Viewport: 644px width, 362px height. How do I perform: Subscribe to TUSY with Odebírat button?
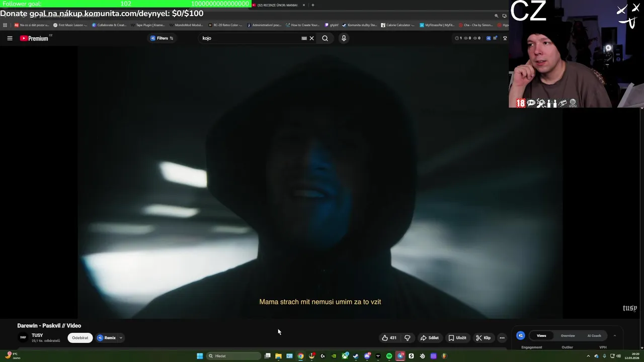tap(80, 338)
